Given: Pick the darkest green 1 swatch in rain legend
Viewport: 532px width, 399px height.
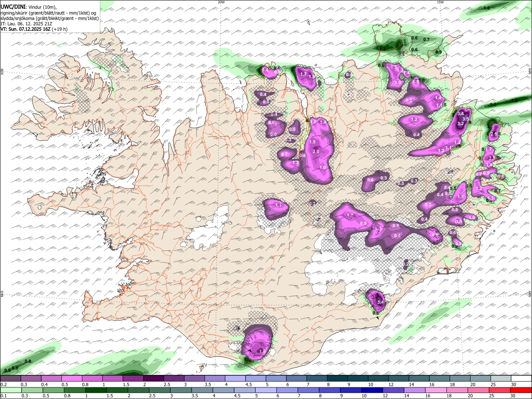Looking at the screenshot, I should 96,390.
